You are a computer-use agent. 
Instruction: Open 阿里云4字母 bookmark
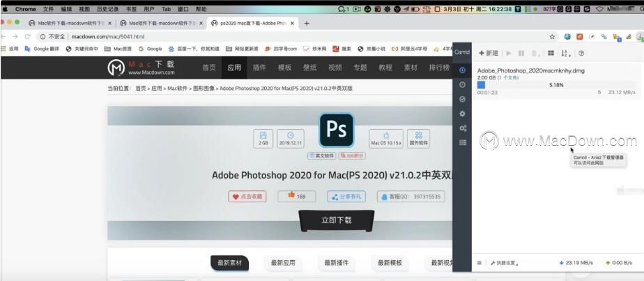click(x=408, y=49)
